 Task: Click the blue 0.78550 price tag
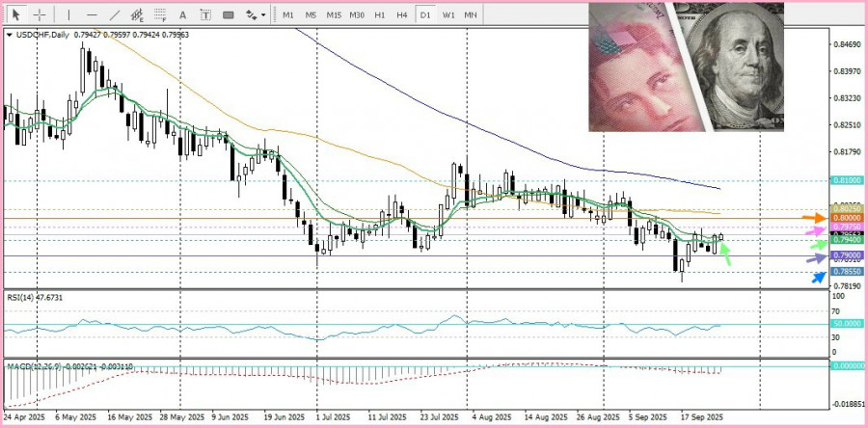click(847, 272)
